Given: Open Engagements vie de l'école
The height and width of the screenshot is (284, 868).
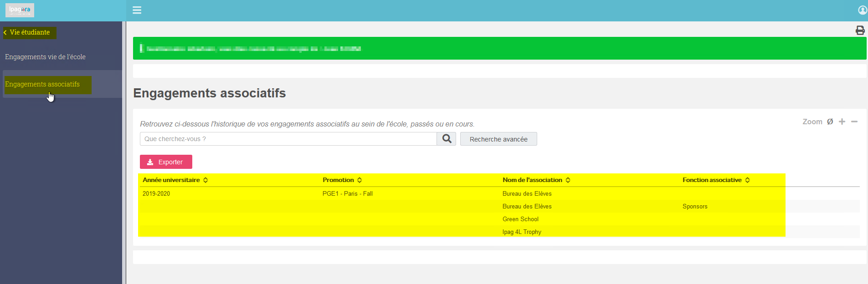Looking at the screenshot, I should point(45,57).
